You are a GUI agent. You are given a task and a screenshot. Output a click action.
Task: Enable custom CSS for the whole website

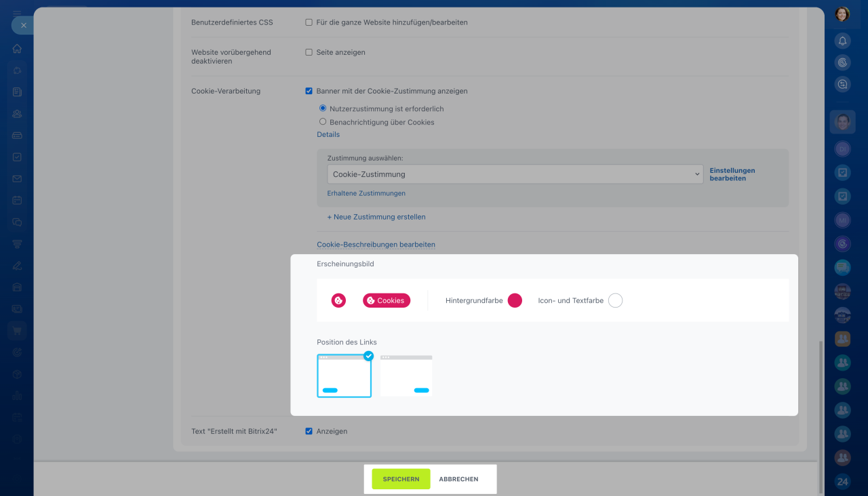pyautogui.click(x=309, y=22)
